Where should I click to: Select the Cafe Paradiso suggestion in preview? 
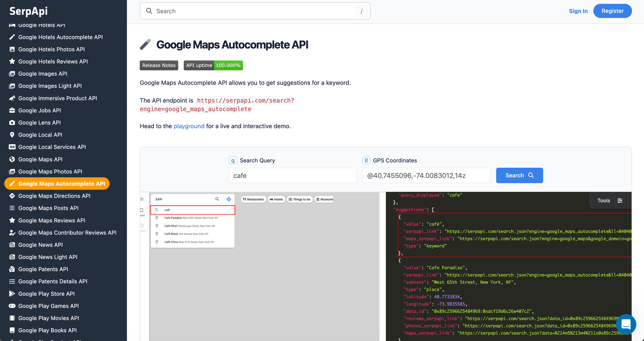[193, 218]
